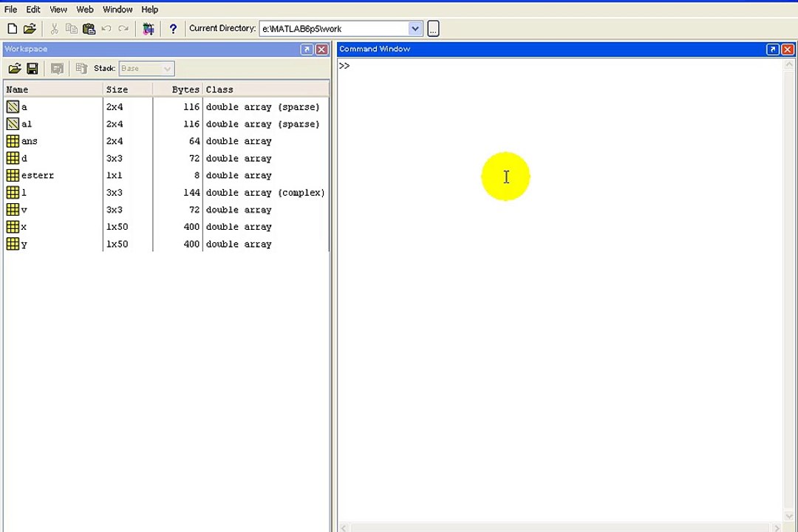Click the Paste clipboard icon
798x532 pixels.
(x=89, y=29)
